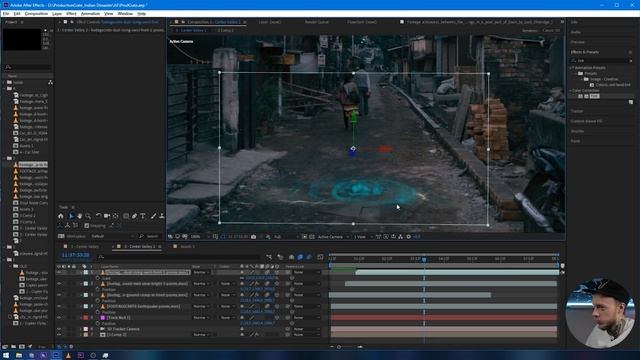Select the Hand tool
The image size is (640, 360).
point(80,216)
